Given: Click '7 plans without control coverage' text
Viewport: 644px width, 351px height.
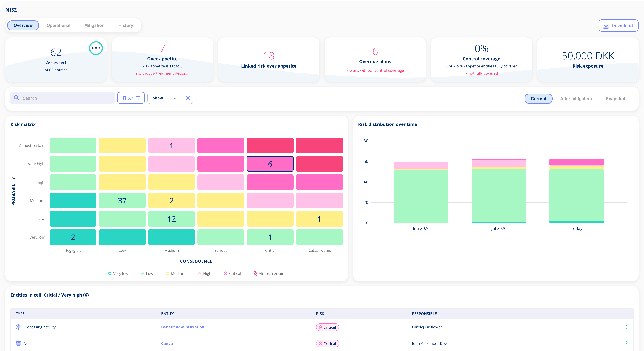Looking at the screenshot, I should [x=375, y=70].
